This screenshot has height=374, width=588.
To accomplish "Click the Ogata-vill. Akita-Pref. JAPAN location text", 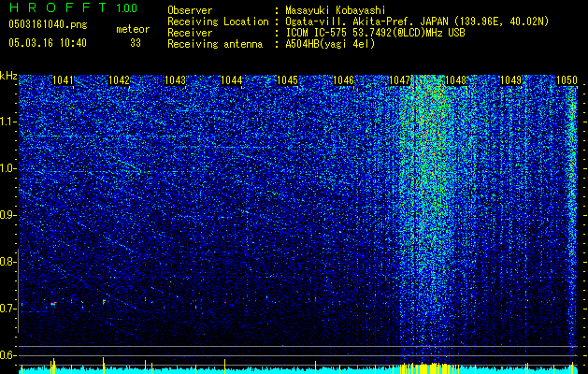I will (417, 22).
